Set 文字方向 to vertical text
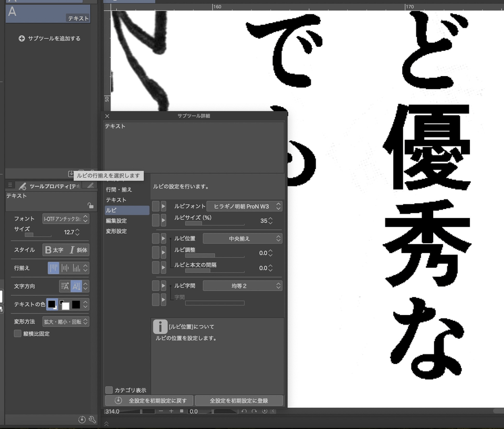The image size is (504, 429). click(x=76, y=286)
